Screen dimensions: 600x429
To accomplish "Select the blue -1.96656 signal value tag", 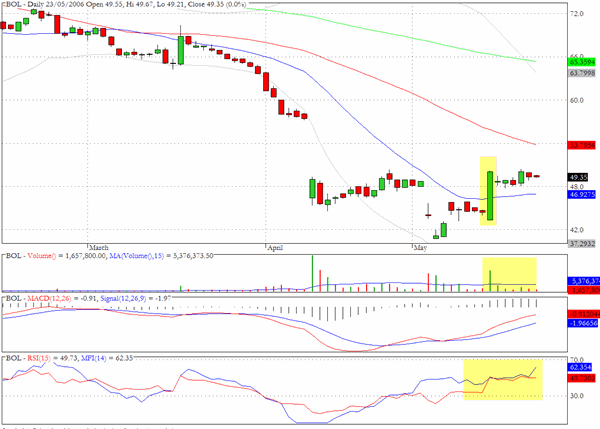I will coord(582,323).
